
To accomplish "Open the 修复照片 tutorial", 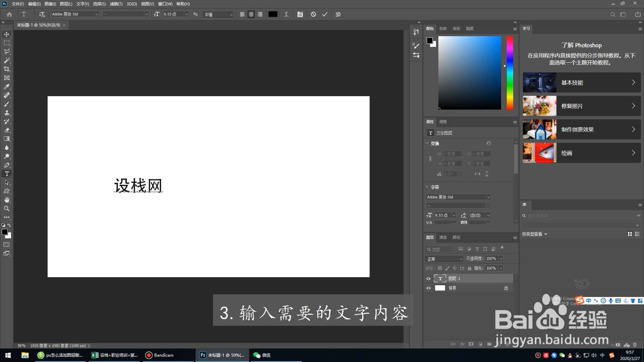I will click(582, 106).
